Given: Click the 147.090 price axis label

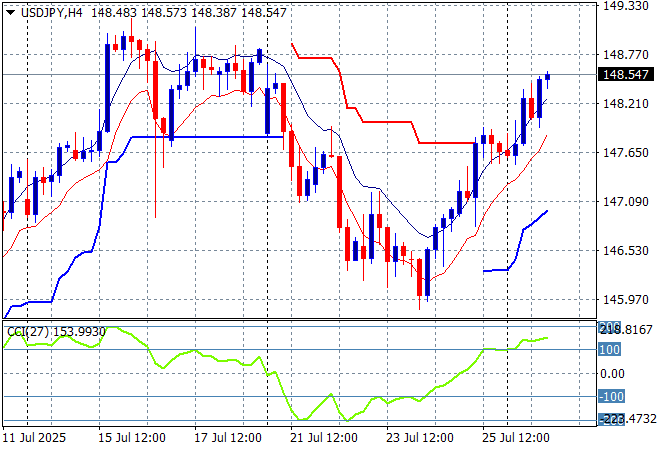Looking at the screenshot, I should (x=627, y=201).
